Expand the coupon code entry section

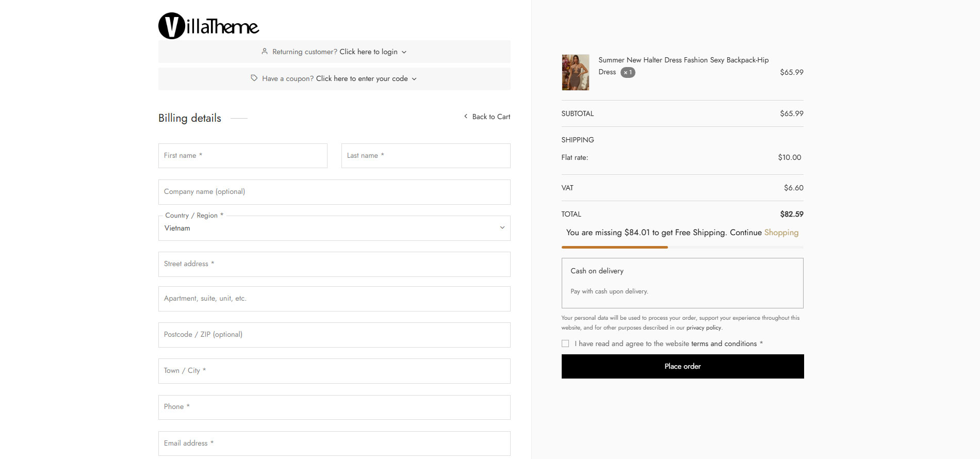click(x=362, y=79)
